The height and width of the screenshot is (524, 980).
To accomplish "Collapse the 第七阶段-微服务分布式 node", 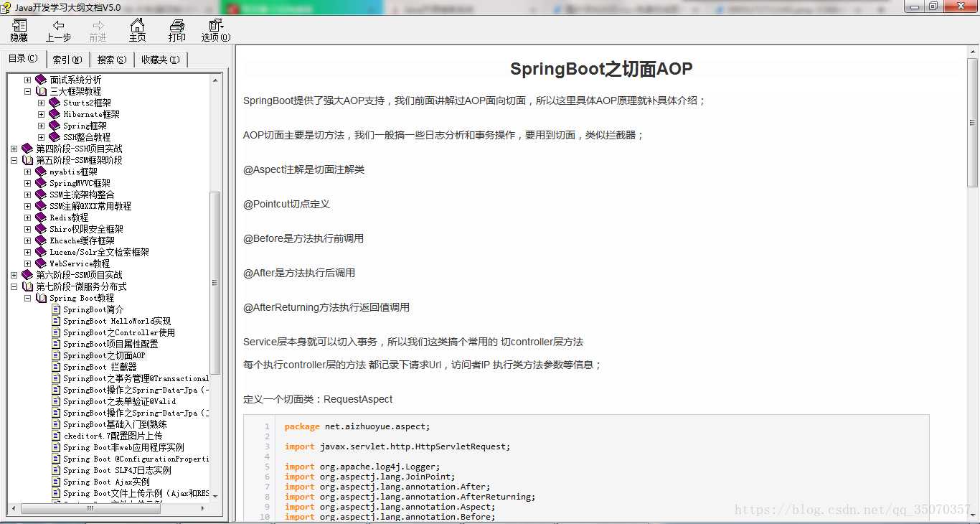I will click(14, 286).
